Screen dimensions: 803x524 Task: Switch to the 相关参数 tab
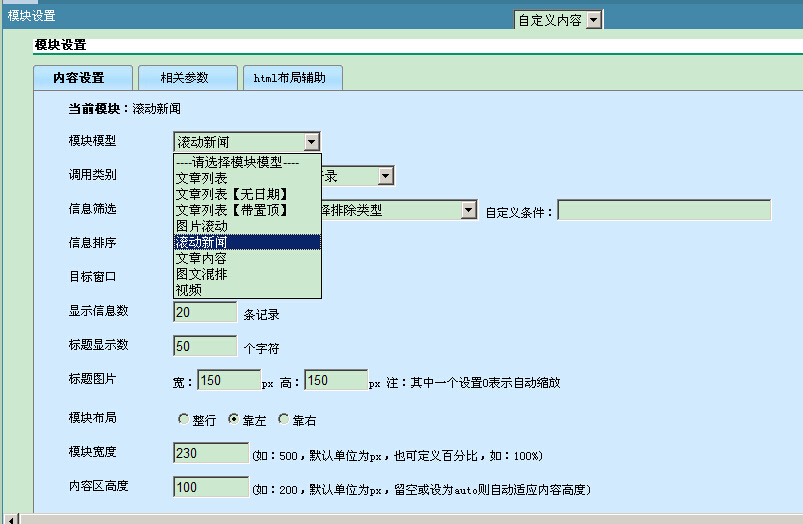pyautogui.click(x=188, y=78)
